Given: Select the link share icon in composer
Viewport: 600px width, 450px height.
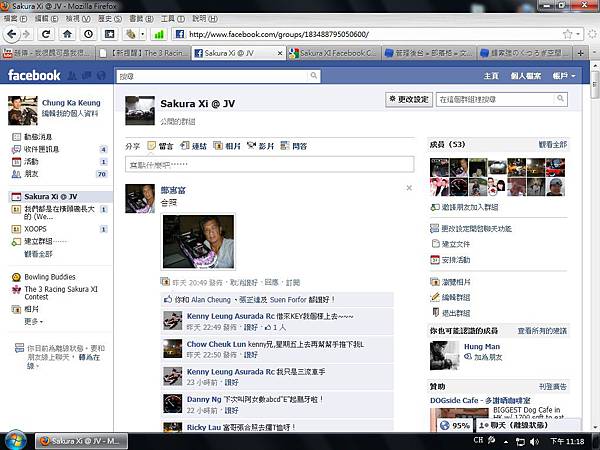Looking at the screenshot, I should point(185,146).
